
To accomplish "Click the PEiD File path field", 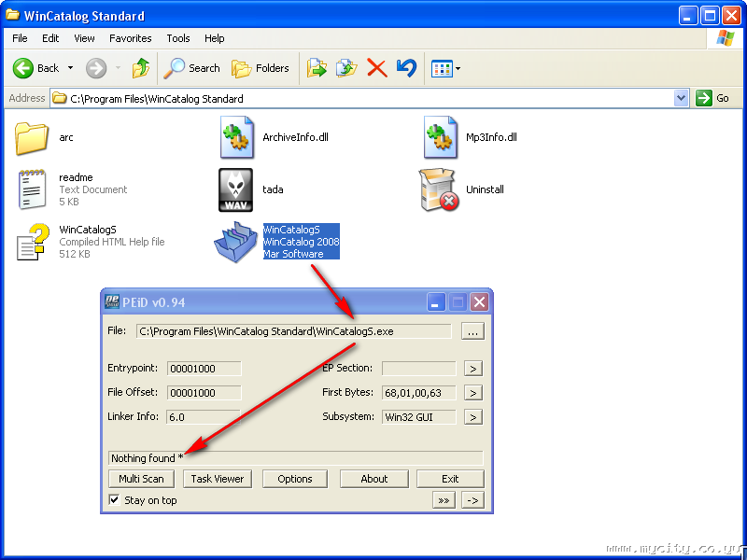I will [293, 331].
